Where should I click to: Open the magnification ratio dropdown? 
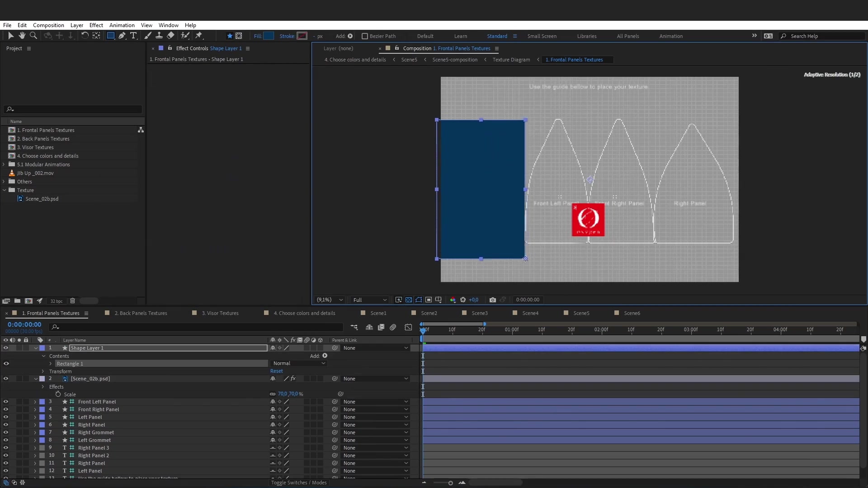point(329,300)
